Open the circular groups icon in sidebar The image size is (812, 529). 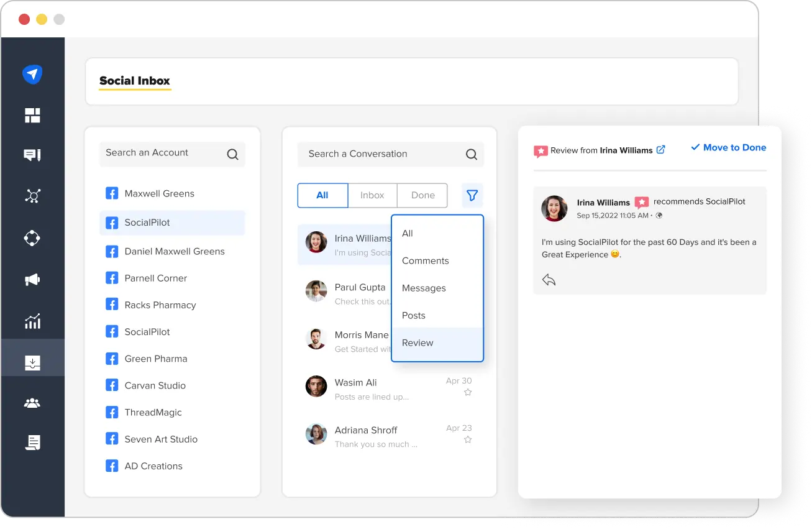[x=32, y=238]
